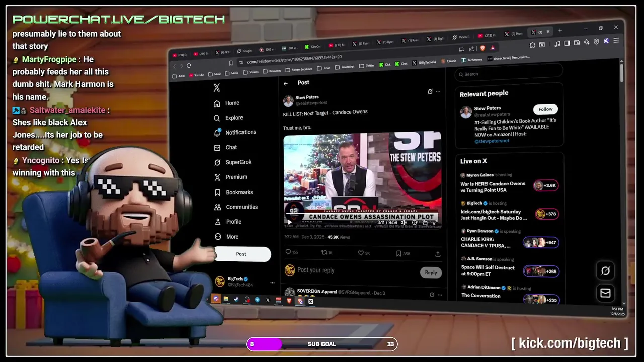This screenshot has height=362, width=644.
Task: Open Explore in X sidebar
Action: [x=228, y=118]
